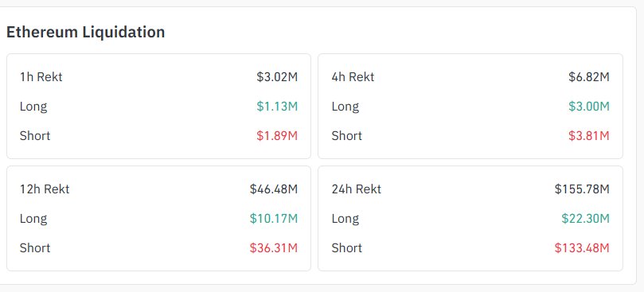The width and height of the screenshot is (644, 292).
Task: Select the 24h Rekt label
Action: (x=357, y=189)
